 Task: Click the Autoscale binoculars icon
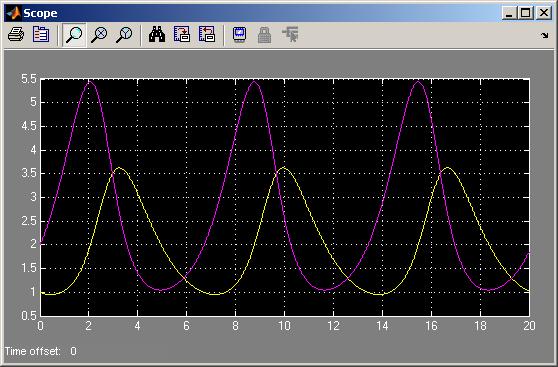157,35
